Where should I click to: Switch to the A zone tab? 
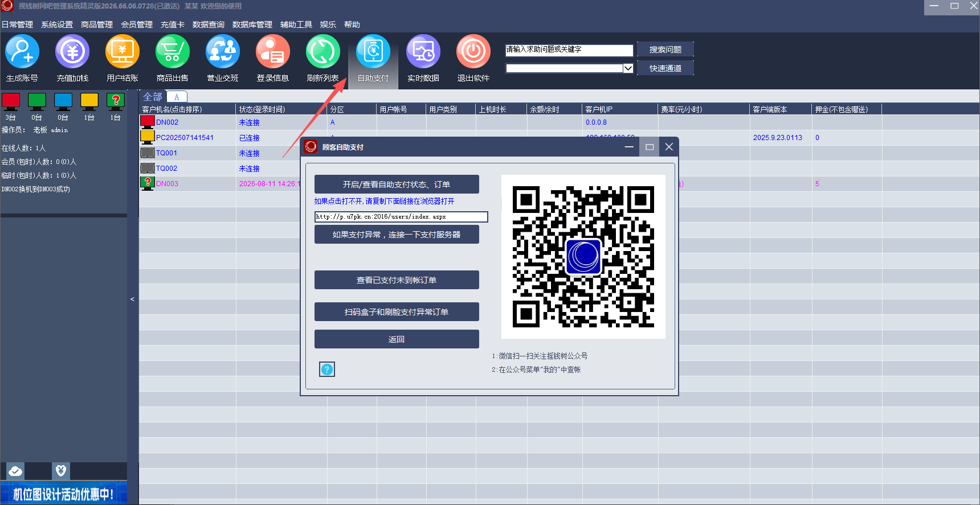177,97
